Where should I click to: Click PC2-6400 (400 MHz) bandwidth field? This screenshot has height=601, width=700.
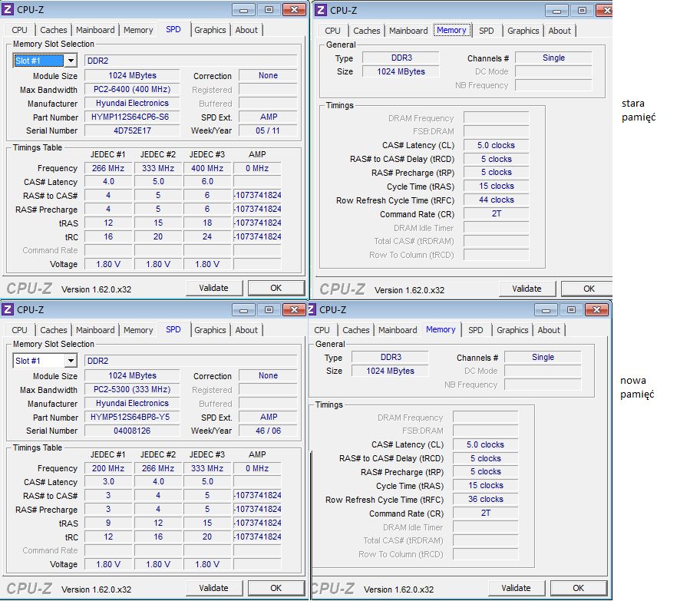[132, 89]
